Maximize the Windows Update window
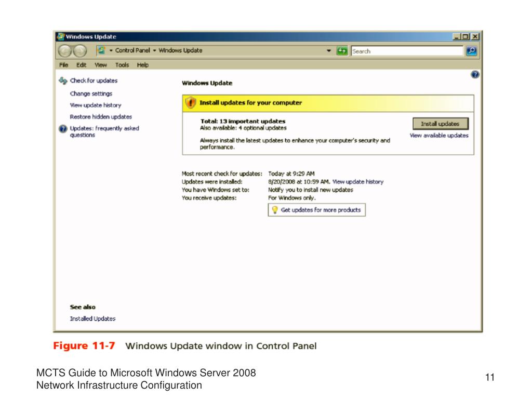 pos(465,37)
